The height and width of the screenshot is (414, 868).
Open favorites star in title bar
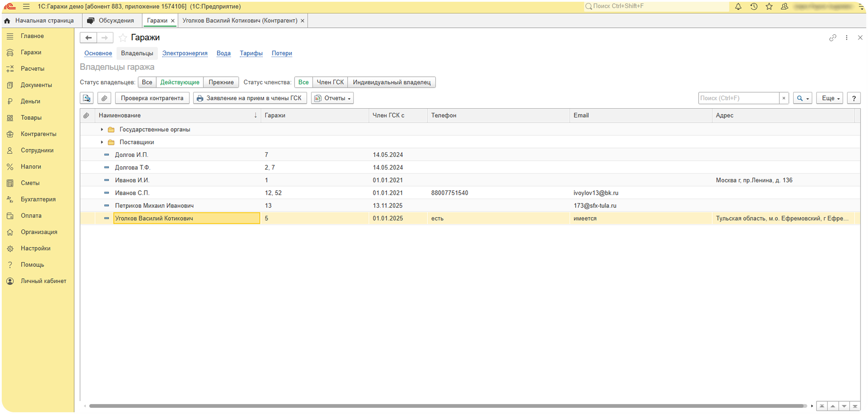tap(769, 7)
